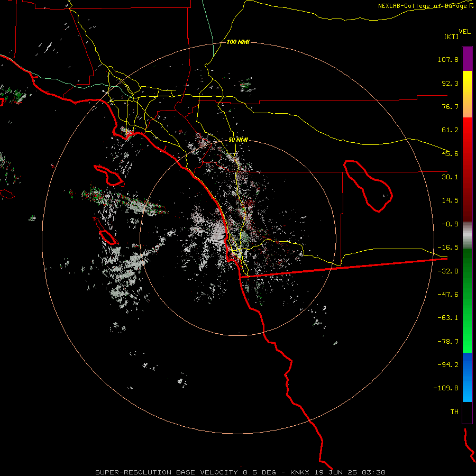Click the 92.3 velocity scale value
Screen dimensions: 476x476
450,83
